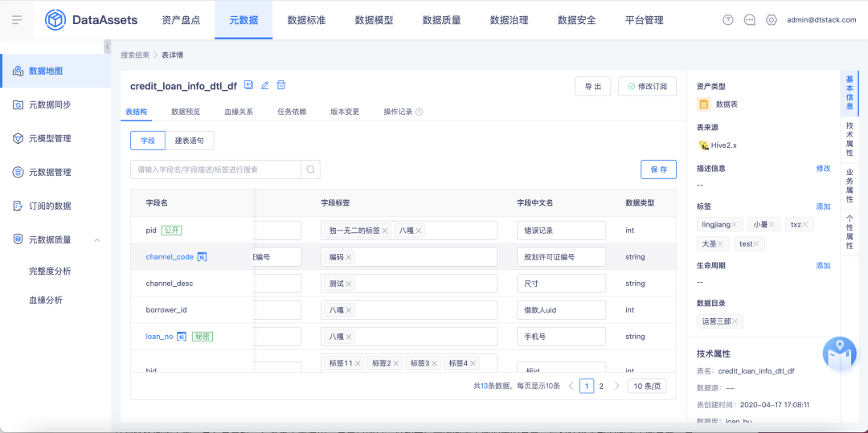Collapse the left sidebar with arrow handle
The height and width of the screenshot is (433, 868).
click(x=108, y=47)
